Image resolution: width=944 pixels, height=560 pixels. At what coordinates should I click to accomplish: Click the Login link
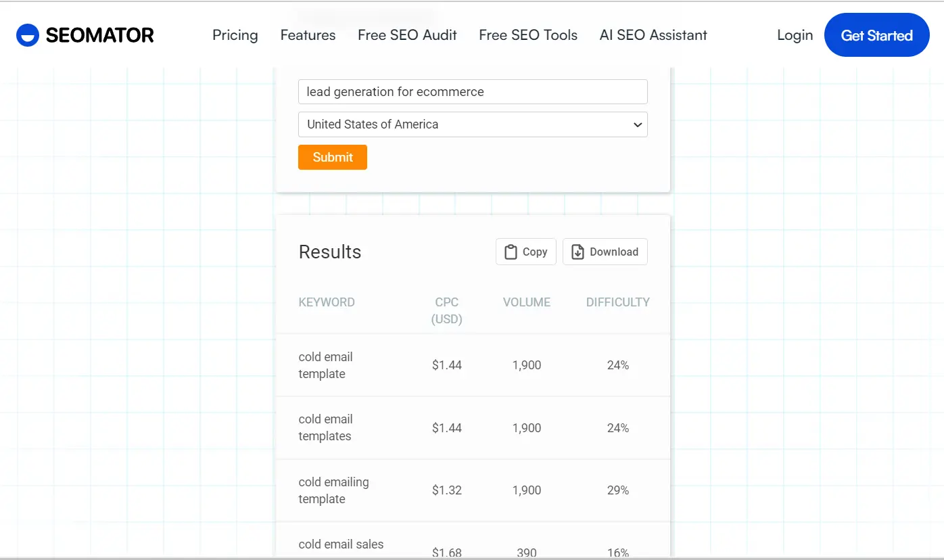click(x=795, y=34)
